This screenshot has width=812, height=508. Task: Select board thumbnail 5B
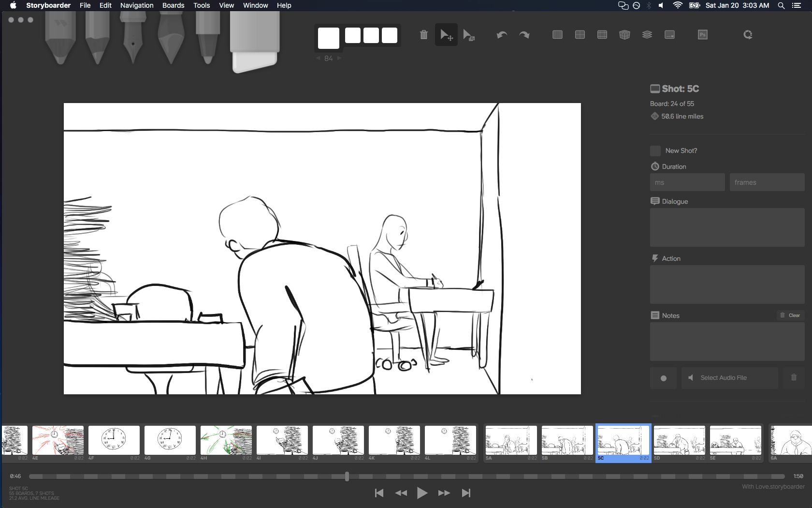pyautogui.click(x=567, y=440)
